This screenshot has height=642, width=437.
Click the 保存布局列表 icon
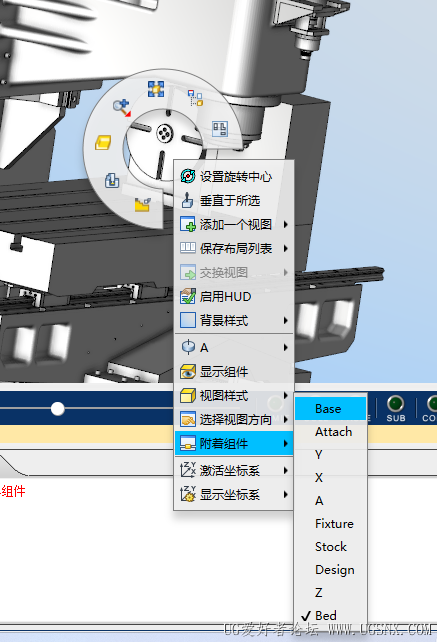[x=188, y=248]
